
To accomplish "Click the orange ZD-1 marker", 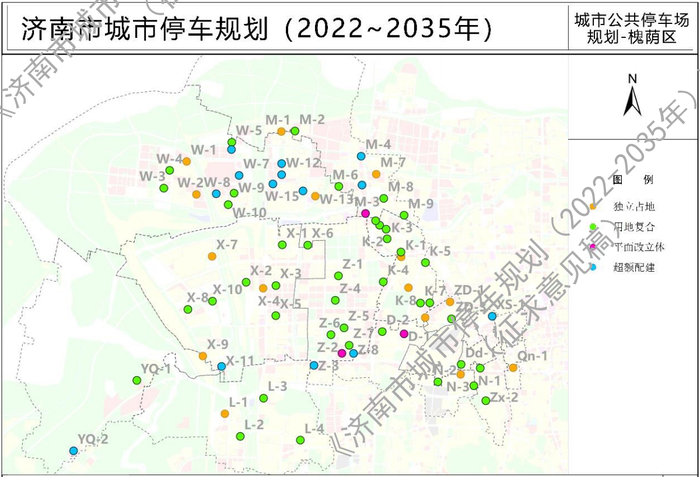I will point(450,302).
